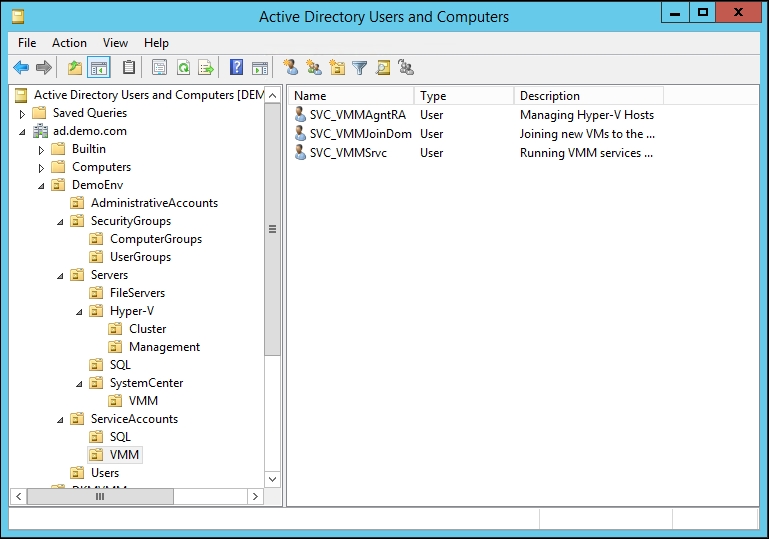Open the Action menu
The width and height of the screenshot is (769, 539).
pos(69,43)
